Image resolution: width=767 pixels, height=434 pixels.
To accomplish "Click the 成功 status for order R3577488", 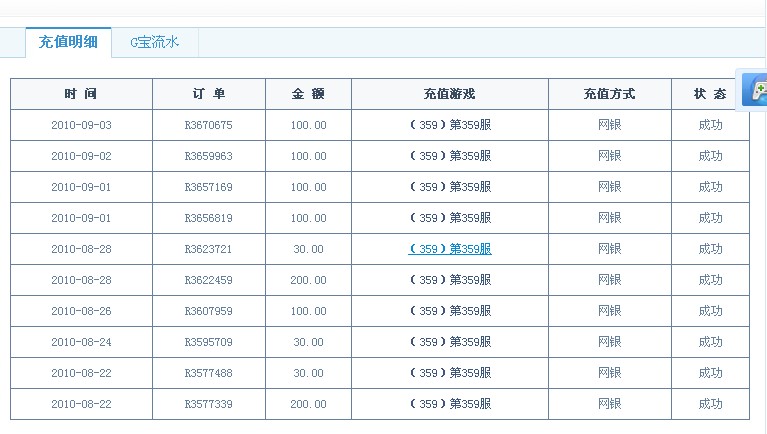I will (x=710, y=373).
